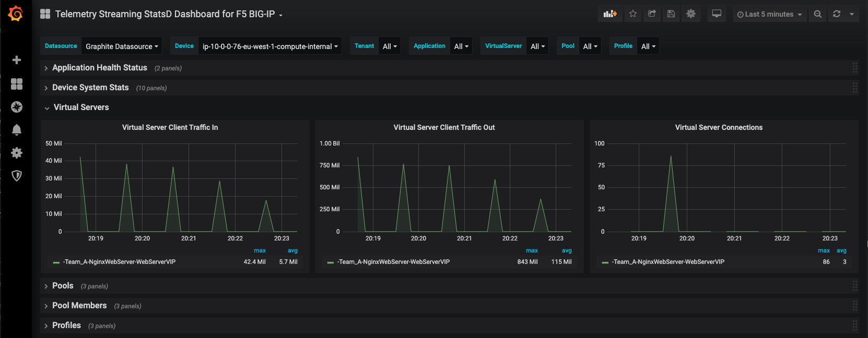Sort Connections legend by max
The image size is (868, 338).
824,251
